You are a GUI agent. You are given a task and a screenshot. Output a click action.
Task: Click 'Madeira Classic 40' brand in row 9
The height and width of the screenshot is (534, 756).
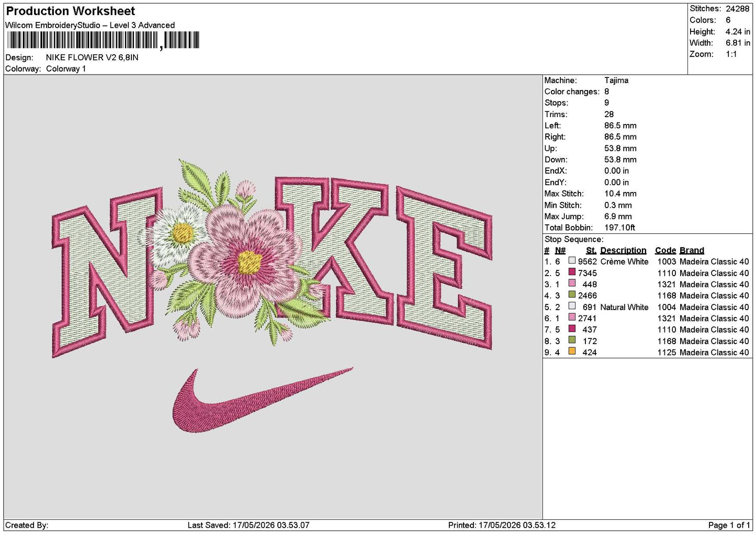coord(714,353)
